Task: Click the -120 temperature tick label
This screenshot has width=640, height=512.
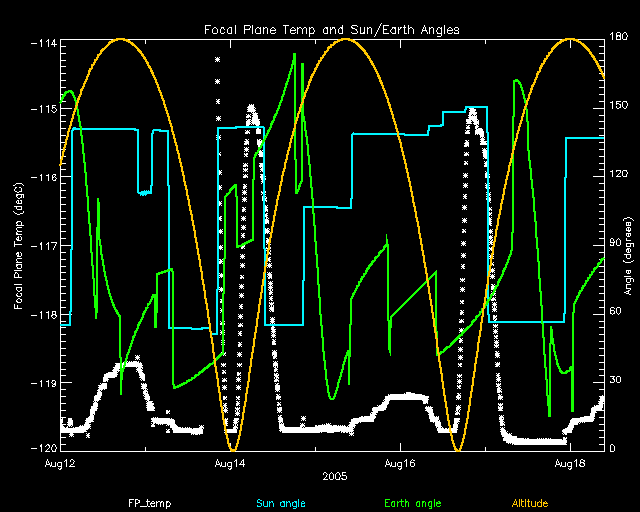Action: [44, 447]
